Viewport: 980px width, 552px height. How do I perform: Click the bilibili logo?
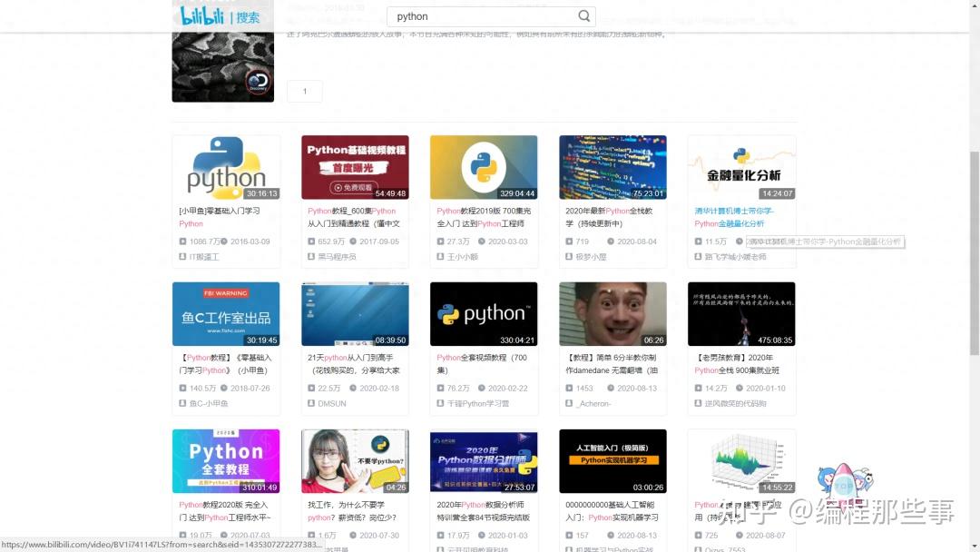[x=201, y=15]
